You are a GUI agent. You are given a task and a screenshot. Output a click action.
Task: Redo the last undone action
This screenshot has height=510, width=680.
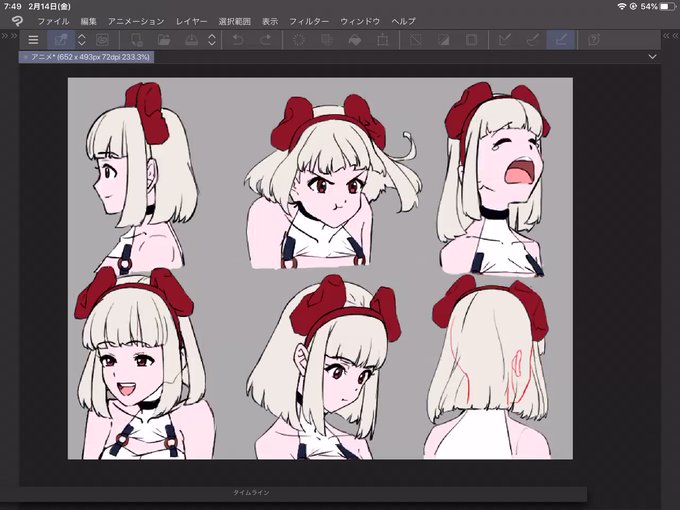[x=265, y=40]
